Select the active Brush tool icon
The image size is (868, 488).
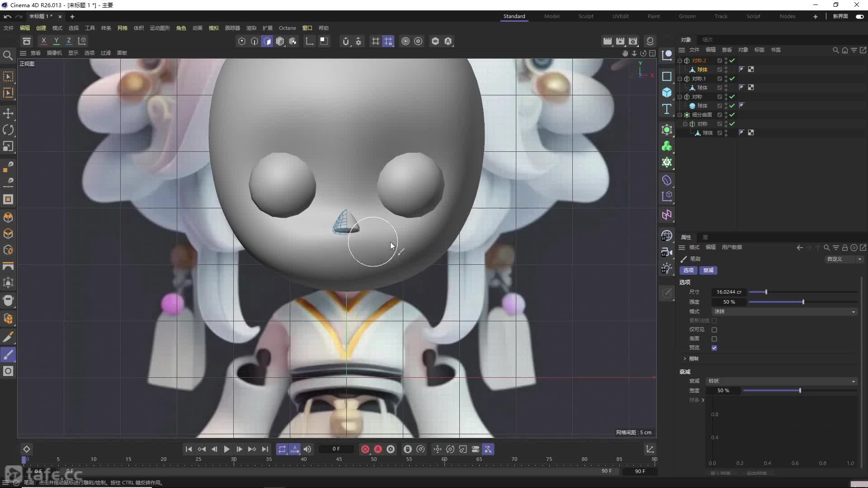[8, 355]
